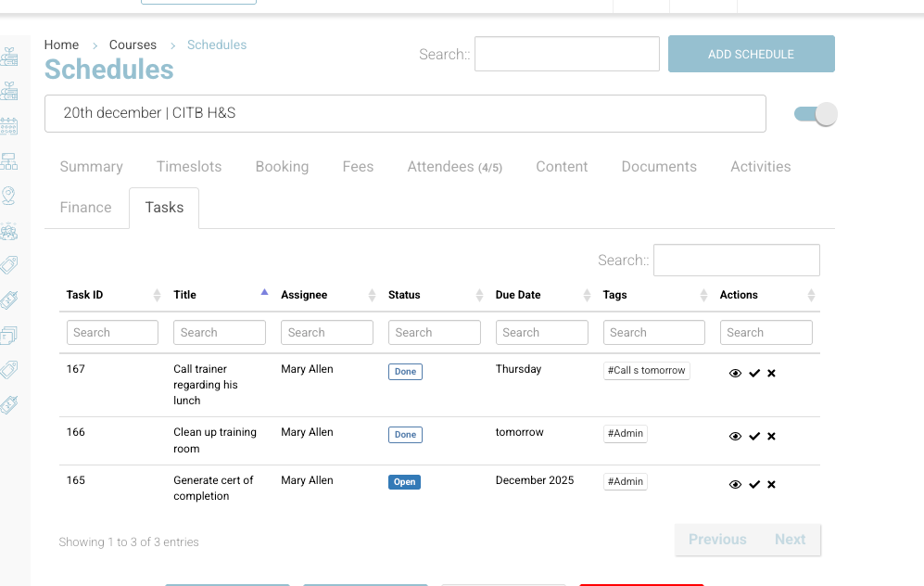The height and width of the screenshot is (586, 924).
Task: Open the calendar icon in the sidebar
Action: coord(9,125)
